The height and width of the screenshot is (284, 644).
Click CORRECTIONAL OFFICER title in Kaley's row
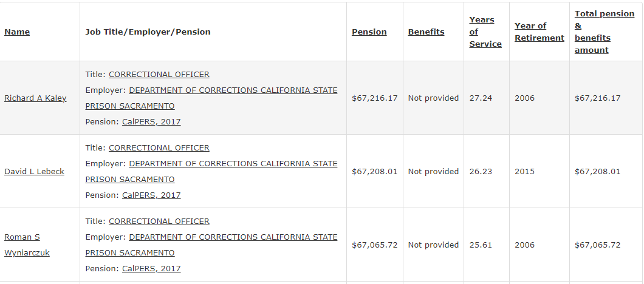pyautogui.click(x=159, y=75)
